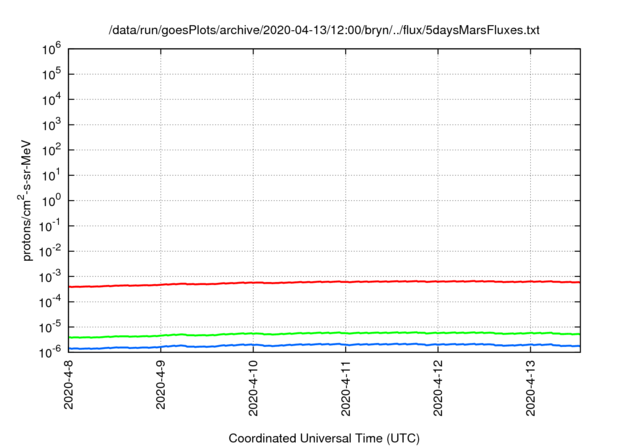
Task: Click the y-axis label 10^6
Action: 51,49
